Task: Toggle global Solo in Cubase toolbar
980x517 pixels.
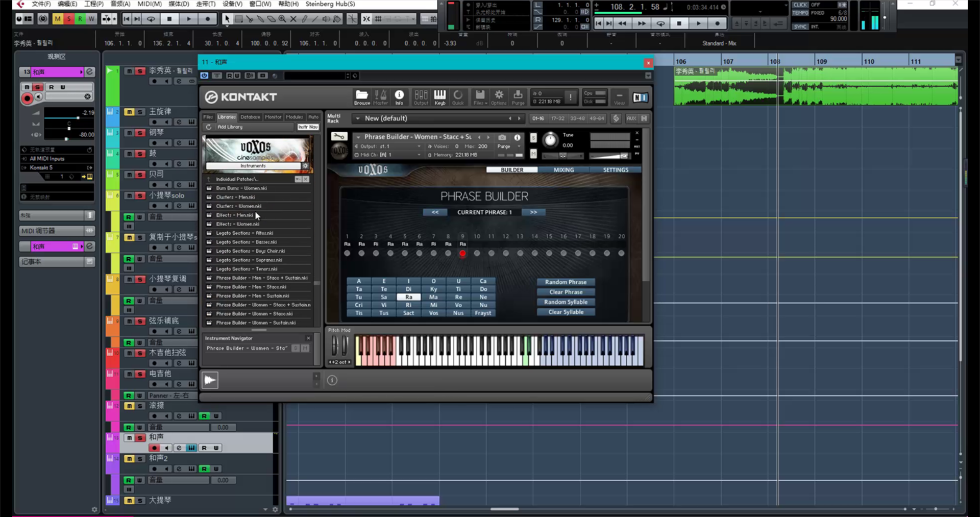Action: coord(69,19)
